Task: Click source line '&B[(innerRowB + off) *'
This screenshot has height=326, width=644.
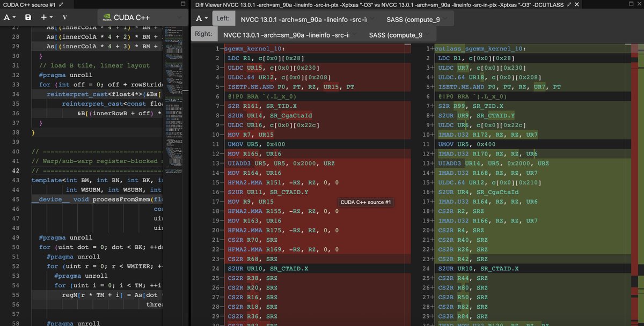Action: pos(119,113)
